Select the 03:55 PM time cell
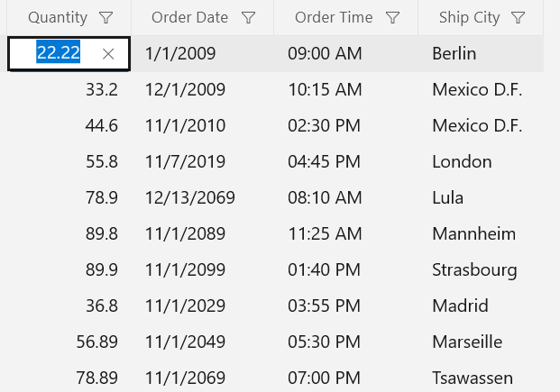Viewport: 560px width, 392px height. 324,306
